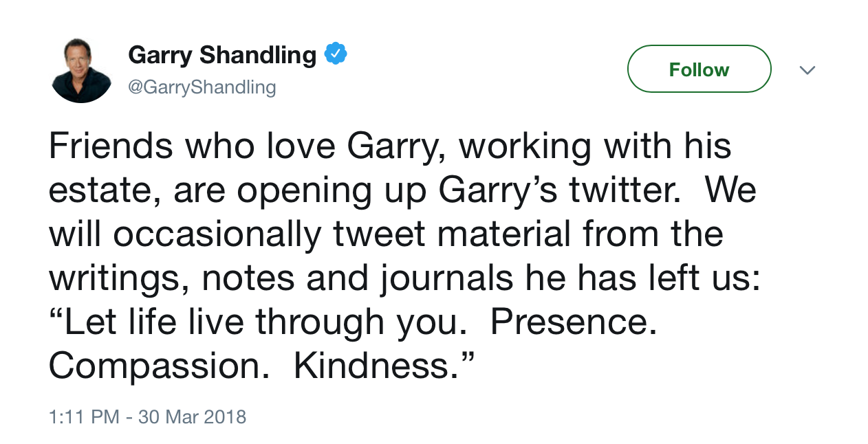Open the Garry Shandling display name link
Image resolution: width=868 pixels, height=444 pixels.
tap(222, 55)
